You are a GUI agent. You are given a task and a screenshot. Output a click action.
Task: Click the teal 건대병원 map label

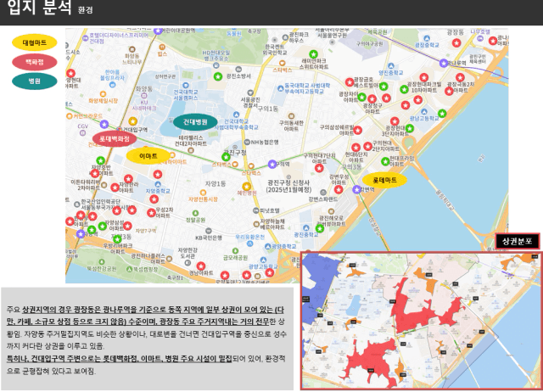point(195,122)
